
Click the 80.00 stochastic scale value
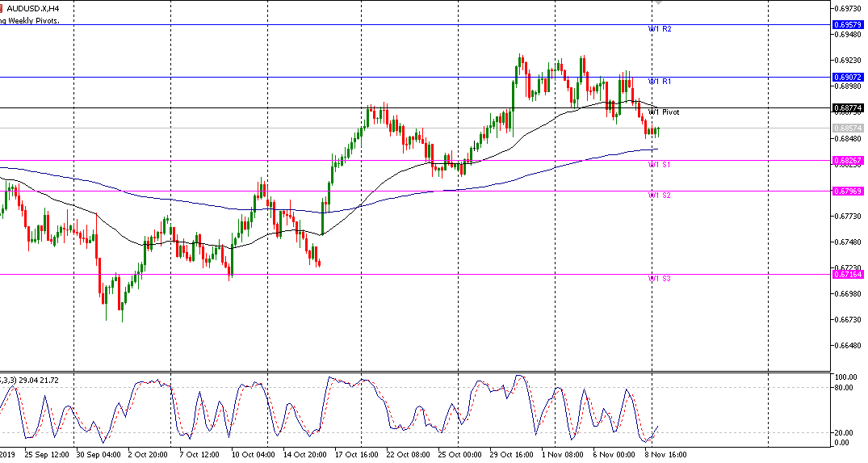pos(844,388)
